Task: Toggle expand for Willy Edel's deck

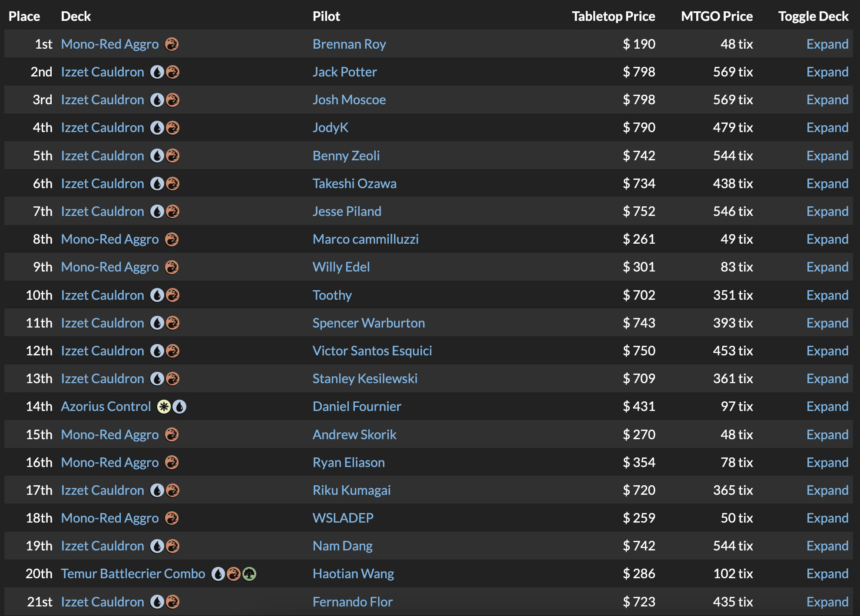Action: [827, 267]
